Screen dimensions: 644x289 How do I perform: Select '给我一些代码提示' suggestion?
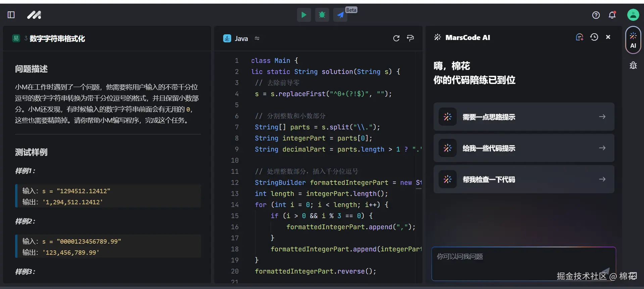[524, 148]
